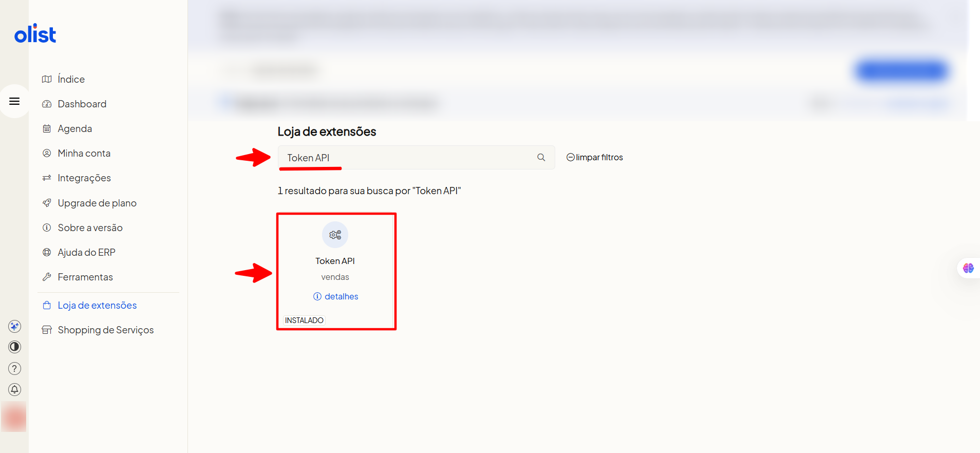
Task: Select Upgrade de plano
Action: 97,203
